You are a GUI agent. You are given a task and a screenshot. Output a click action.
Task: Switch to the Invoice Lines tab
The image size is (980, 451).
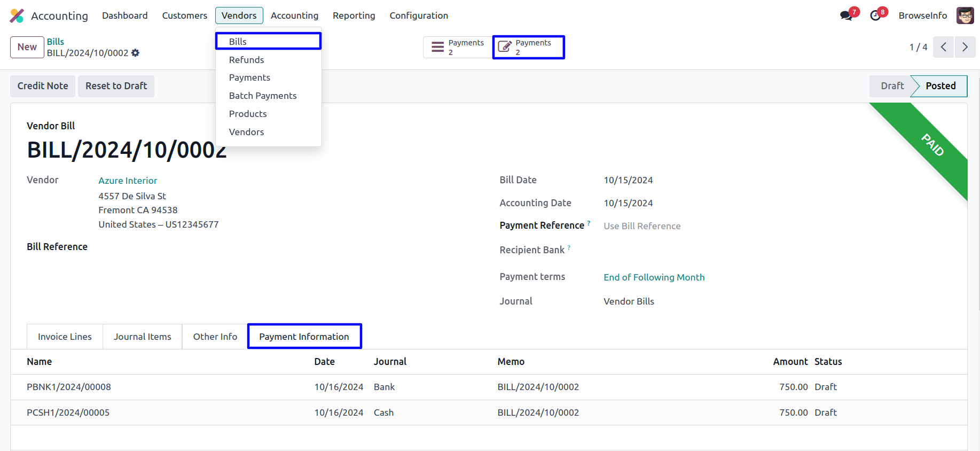(65, 337)
